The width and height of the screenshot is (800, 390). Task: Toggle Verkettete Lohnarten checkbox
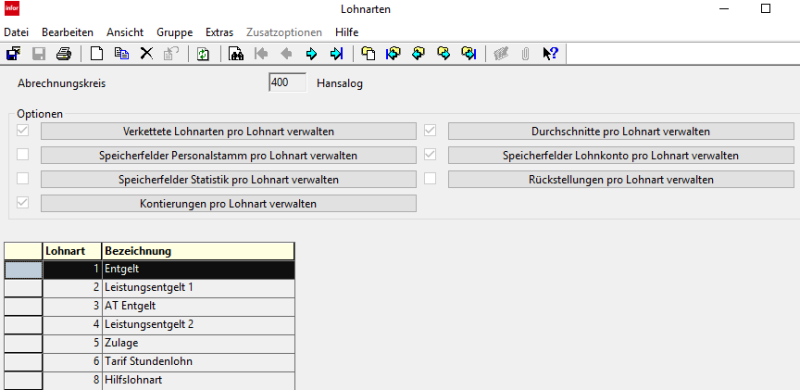(x=23, y=131)
